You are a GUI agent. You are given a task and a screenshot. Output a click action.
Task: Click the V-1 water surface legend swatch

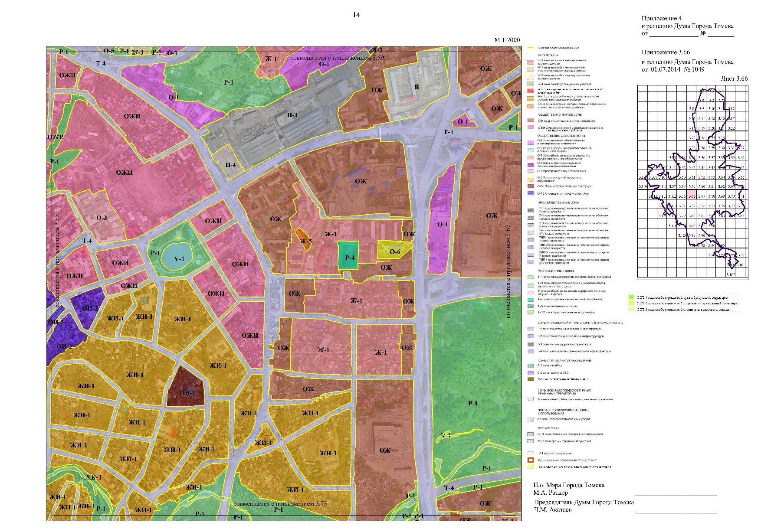tap(530, 453)
